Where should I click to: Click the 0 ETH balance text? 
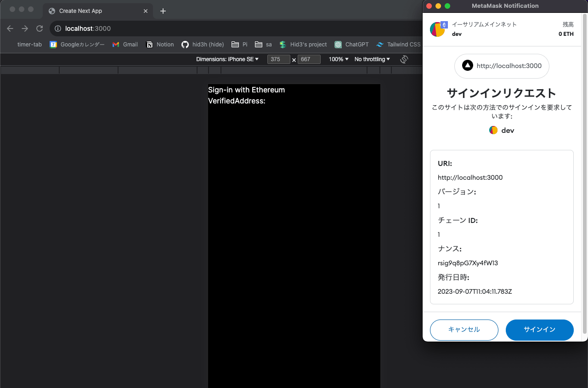coord(566,34)
